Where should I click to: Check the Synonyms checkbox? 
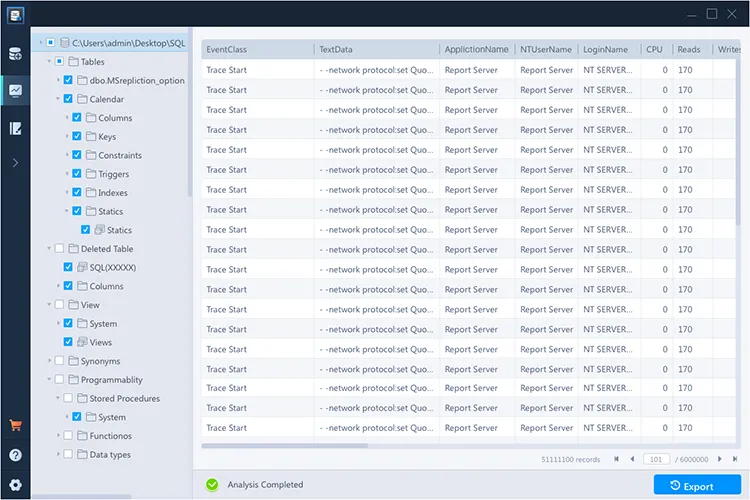click(59, 360)
